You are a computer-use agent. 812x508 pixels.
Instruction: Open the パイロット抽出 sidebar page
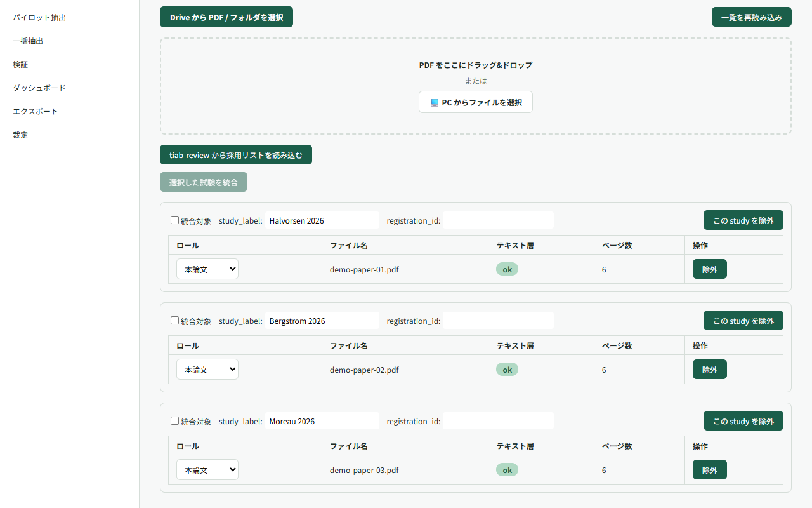pyautogui.click(x=39, y=18)
